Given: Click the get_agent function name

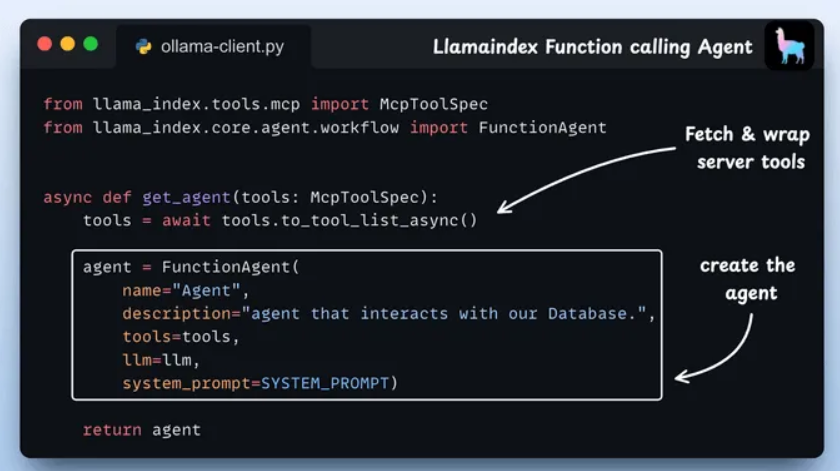Looking at the screenshot, I should point(186,197).
